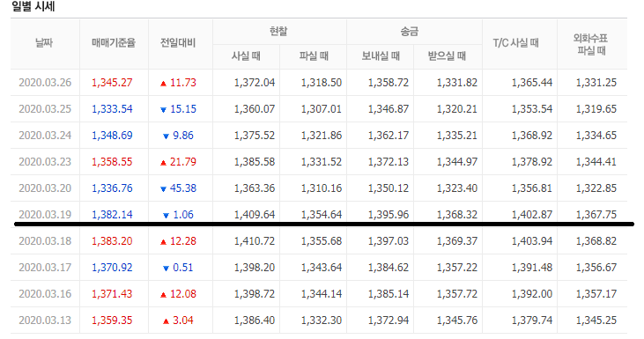Click T/C value 1,356.81

(x=532, y=188)
